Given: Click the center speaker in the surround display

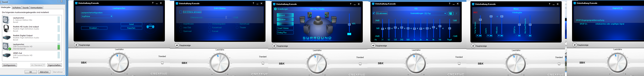Looking at the screenshot, I should click(318, 21).
